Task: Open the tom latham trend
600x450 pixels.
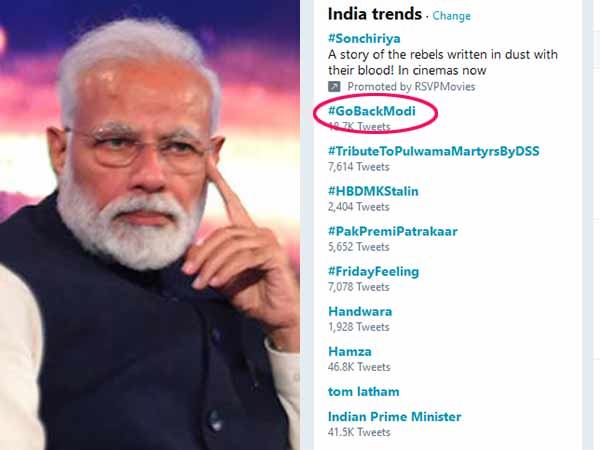Action: (363, 391)
